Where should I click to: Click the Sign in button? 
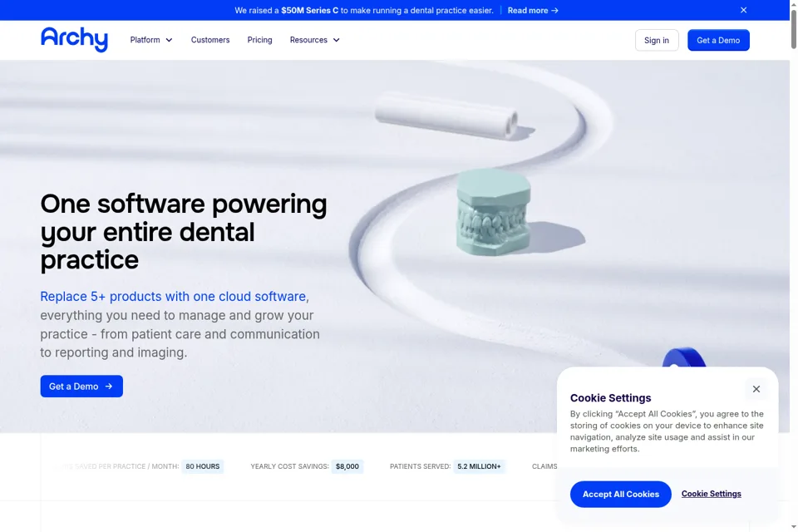coord(657,40)
